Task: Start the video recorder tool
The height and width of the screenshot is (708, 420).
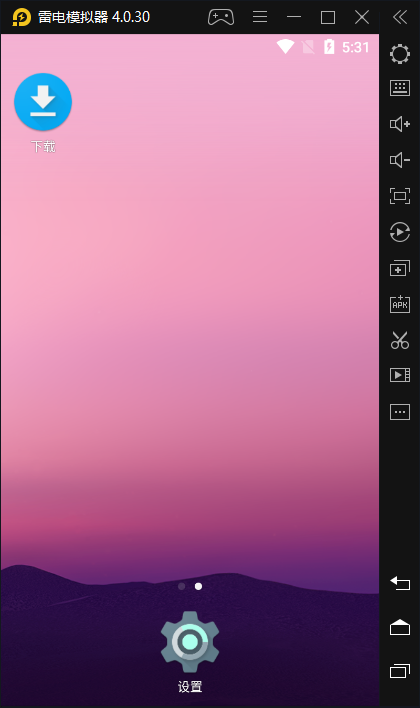Action: pyautogui.click(x=400, y=375)
